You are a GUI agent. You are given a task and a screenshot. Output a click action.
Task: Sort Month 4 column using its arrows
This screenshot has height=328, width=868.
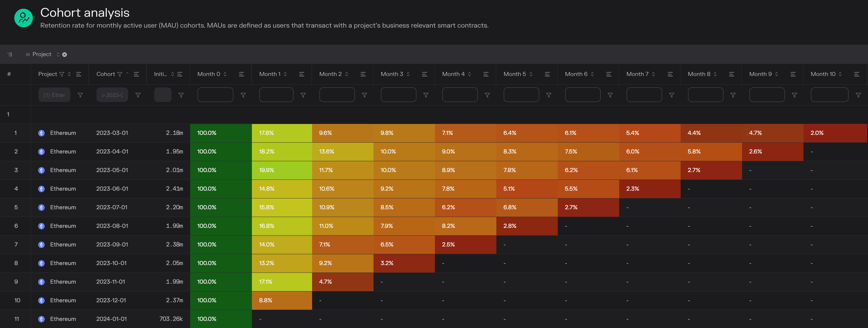pos(469,74)
